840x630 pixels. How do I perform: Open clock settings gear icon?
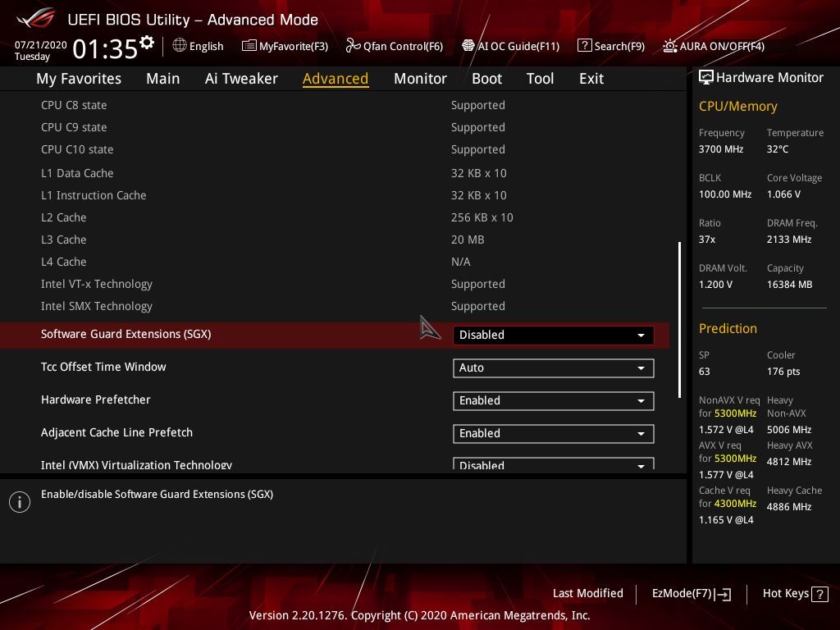(x=147, y=43)
